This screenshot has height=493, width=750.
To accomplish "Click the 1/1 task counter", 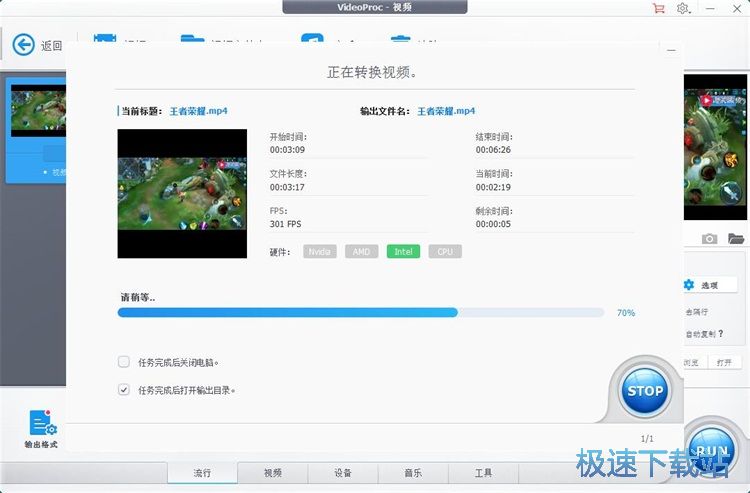I will (647, 438).
